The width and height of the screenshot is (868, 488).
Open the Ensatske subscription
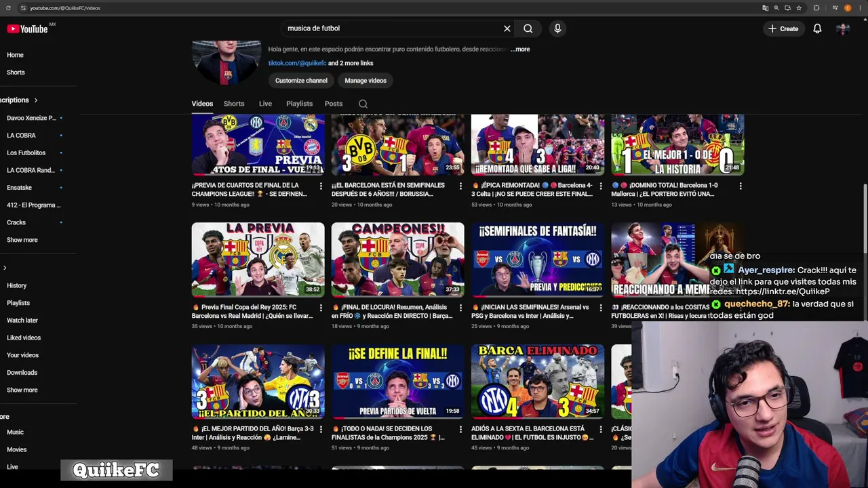[19, 188]
